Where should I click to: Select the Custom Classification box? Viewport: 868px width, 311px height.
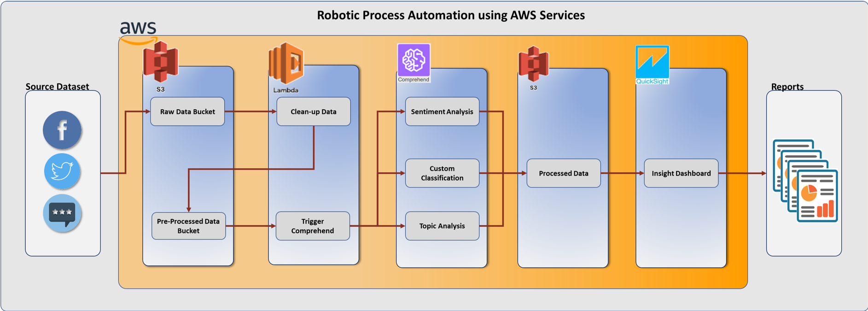442,173
